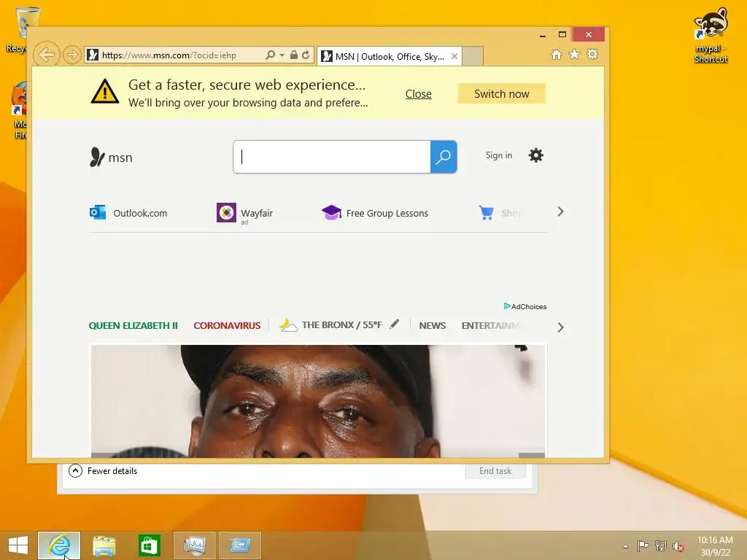The height and width of the screenshot is (560, 747).
Task: Click the Switch now button
Action: (502, 94)
